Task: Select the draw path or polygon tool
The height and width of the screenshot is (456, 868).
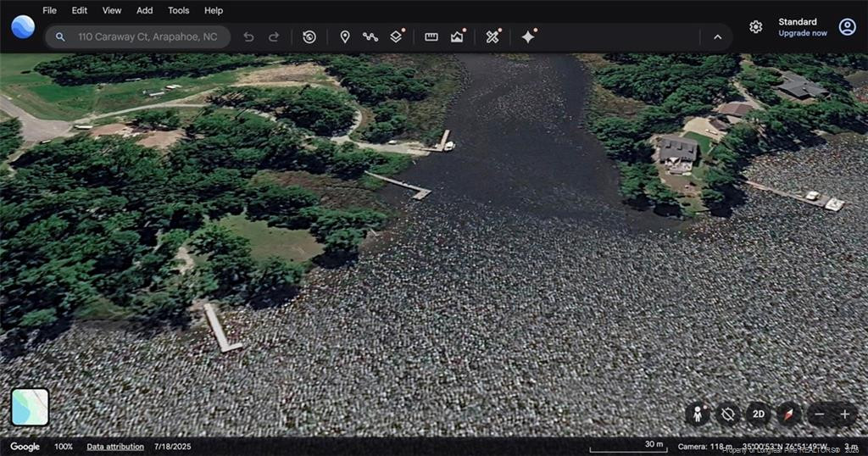Action: (x=370, y=37)
